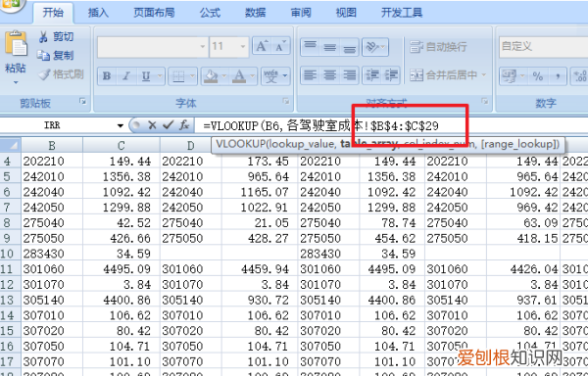Click the Select All corner button
The width and height of the screenshot is (588, 376).
click(x=11, y=145)
